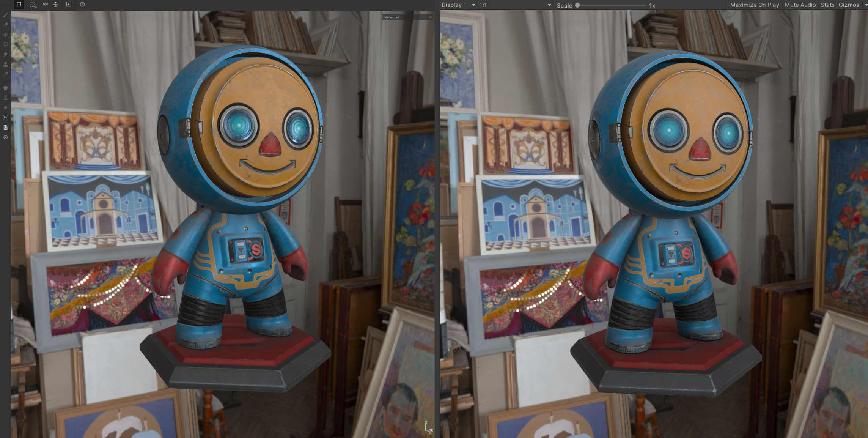Screen dimensions: 868x438
Task: Select the Eraser tool
Action: click(x=5, y=25)
